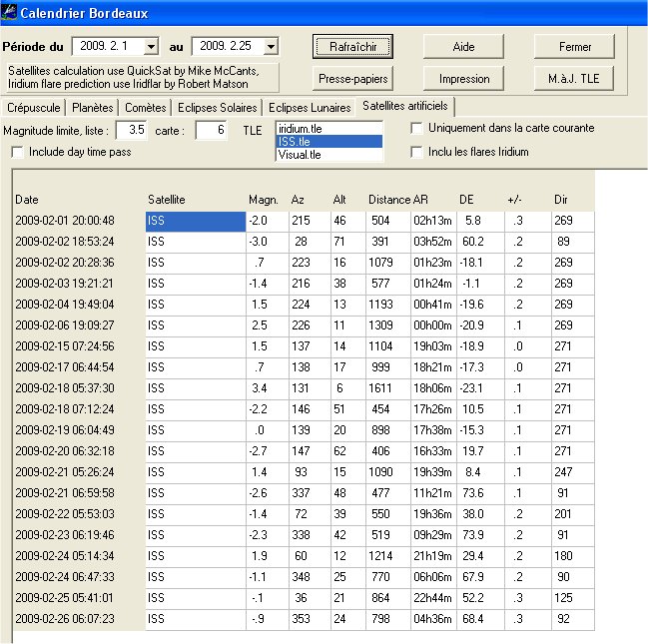Click the Rafraîchir button
Screen dimensions: 648x644
click(352, 47)
